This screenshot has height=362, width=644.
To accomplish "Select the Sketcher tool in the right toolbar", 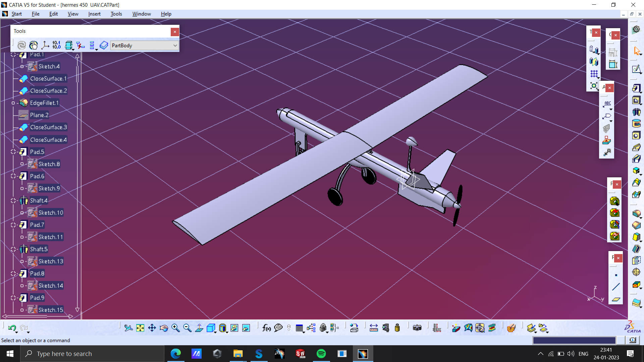I will [636, 69].
